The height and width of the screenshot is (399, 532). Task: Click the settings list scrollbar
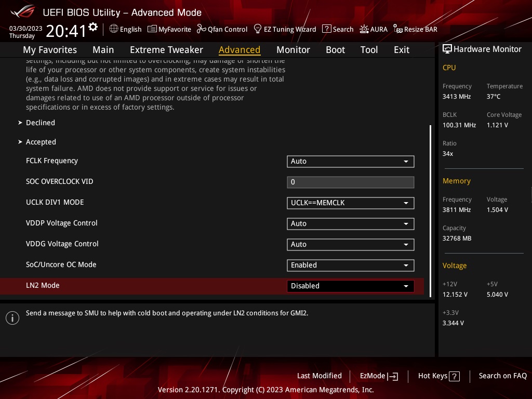pos(430,211)
